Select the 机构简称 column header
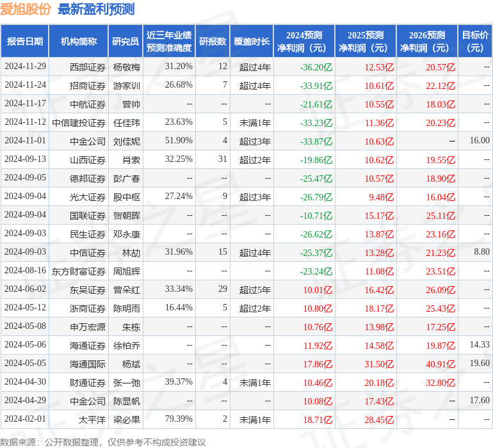Screen dimensions: 493x448 tap(79, 42)
